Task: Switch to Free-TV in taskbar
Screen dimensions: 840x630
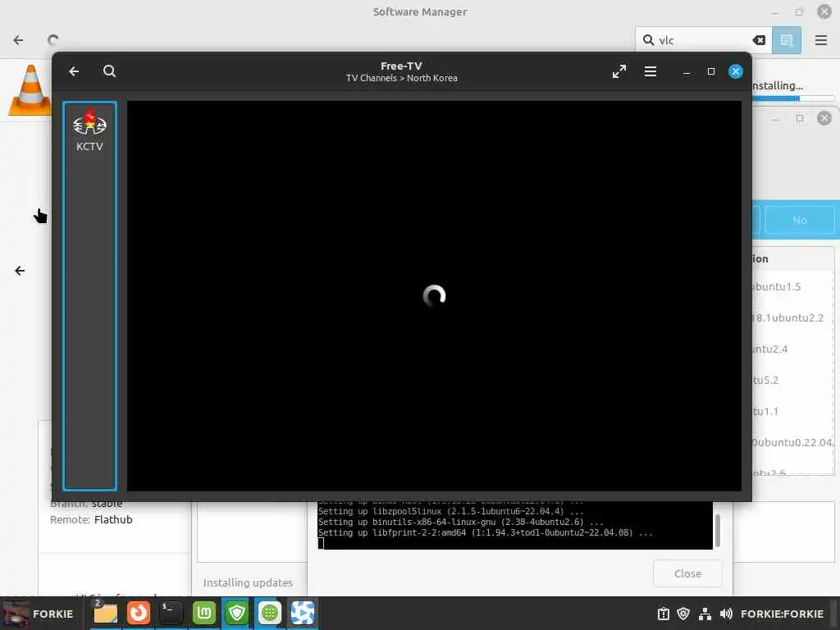Action: coord(302,614)
